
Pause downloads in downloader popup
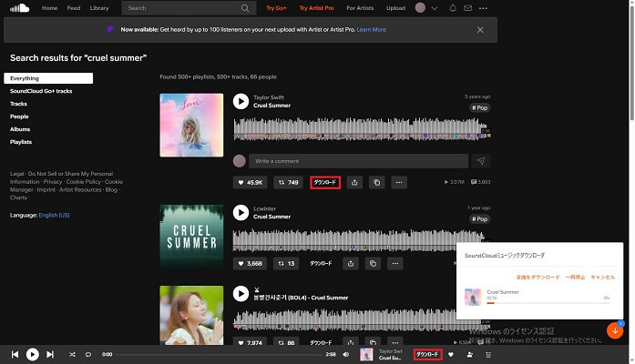point(575,278)
